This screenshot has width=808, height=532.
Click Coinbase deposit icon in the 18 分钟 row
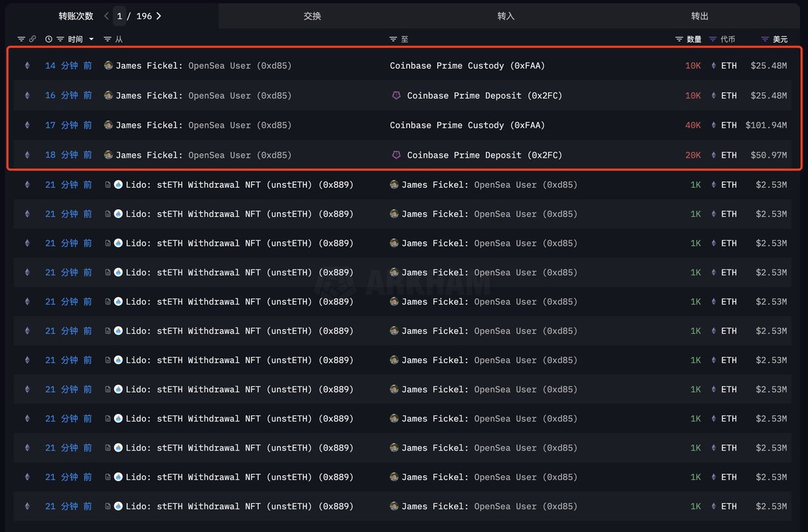(x=396, y=155)
